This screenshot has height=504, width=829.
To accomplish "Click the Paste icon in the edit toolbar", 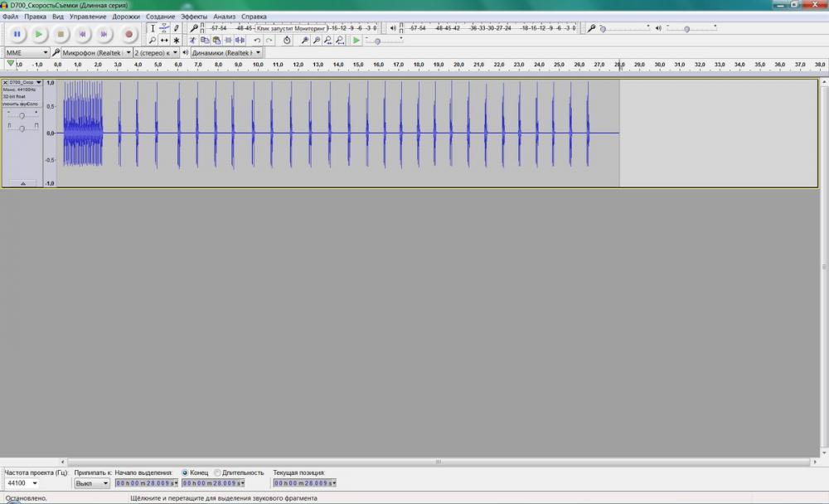I will click(216, 40).
